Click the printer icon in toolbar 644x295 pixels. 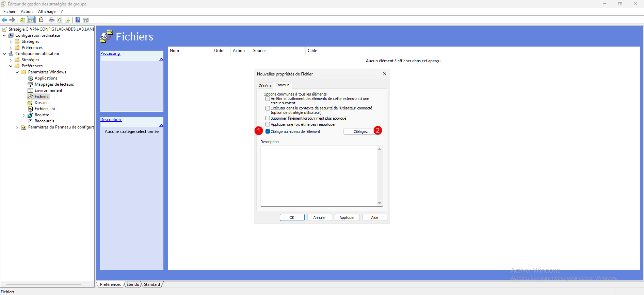pyautogui.click(x=52, y=20)
